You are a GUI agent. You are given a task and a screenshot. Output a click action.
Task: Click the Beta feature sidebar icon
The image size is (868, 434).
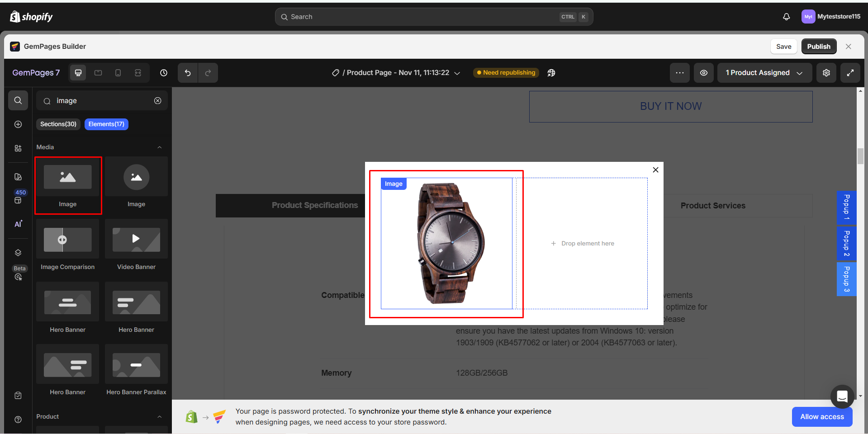[x=19, y=273]
